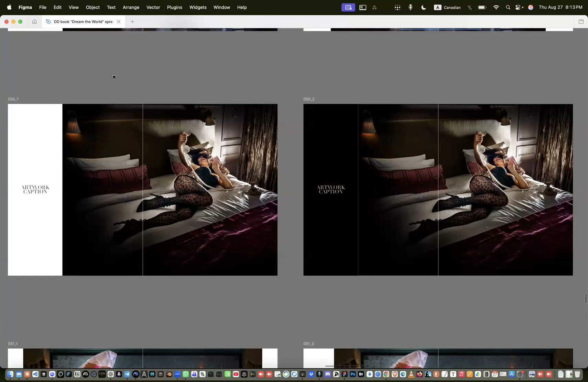Open the View menu
The height and width of the screenshot is (382, 588).
point(74,7)
